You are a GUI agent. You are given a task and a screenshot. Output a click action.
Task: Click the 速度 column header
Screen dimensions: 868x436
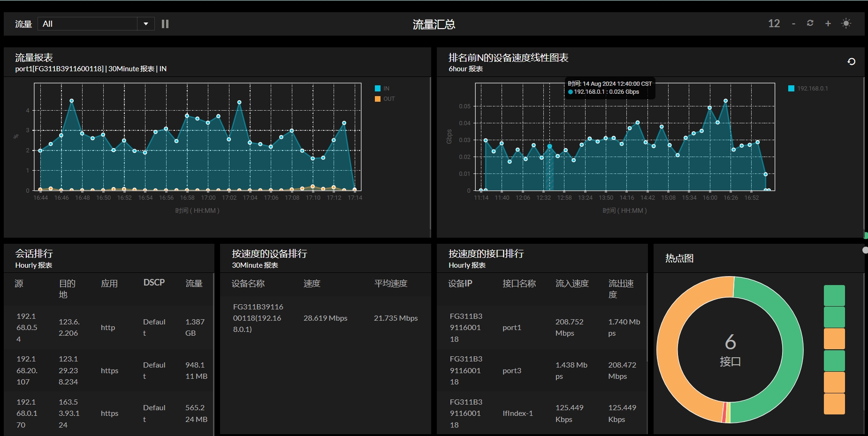pos(312,284)
